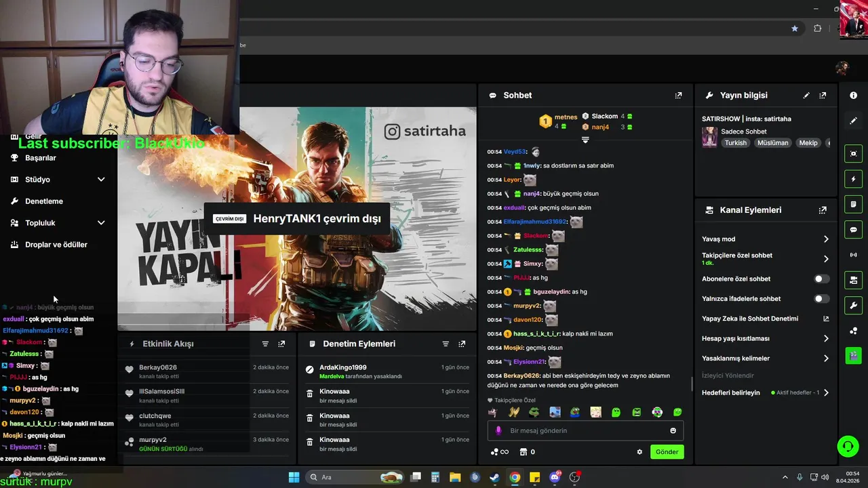The image size is (868, 488).
Task: Click the chat store counter icon
Action: pyautogui.click(x=527, y=452)
